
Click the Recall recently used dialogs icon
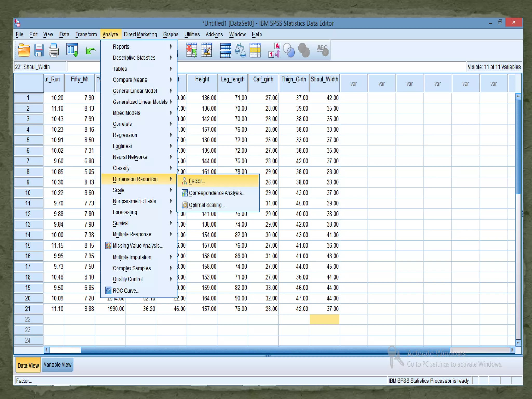[72, 50]
